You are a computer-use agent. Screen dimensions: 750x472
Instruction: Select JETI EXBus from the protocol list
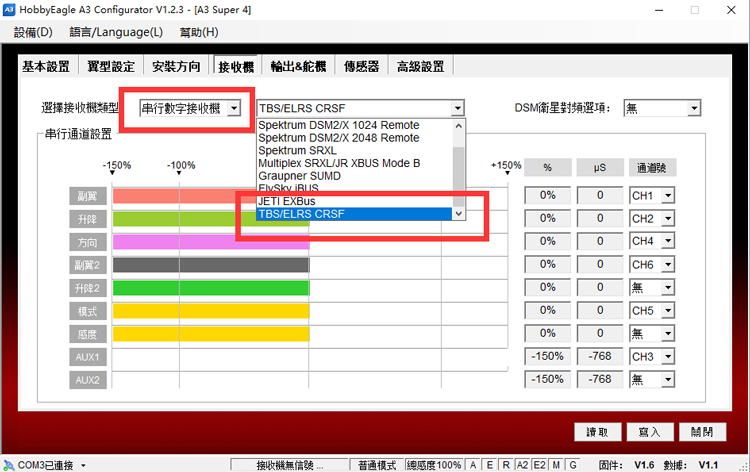tap(282, 201)
